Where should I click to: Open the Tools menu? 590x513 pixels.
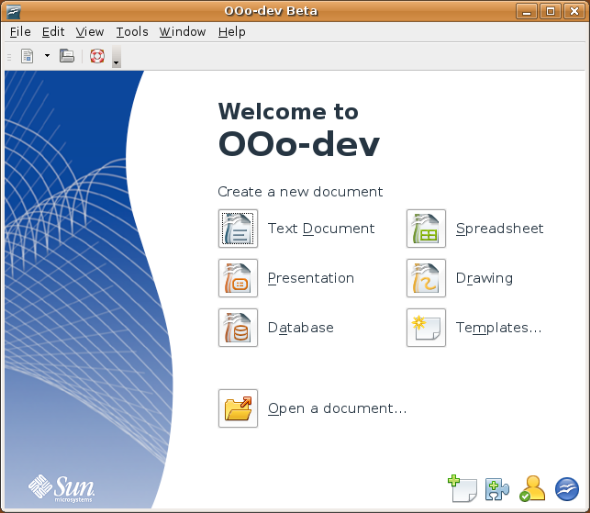[132, 32]
